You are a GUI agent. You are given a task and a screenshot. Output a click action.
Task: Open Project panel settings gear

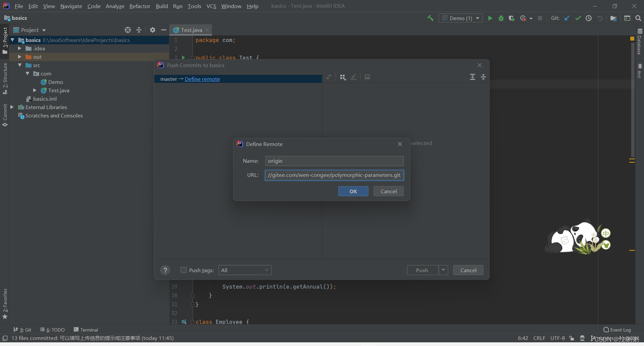(153, 30)
